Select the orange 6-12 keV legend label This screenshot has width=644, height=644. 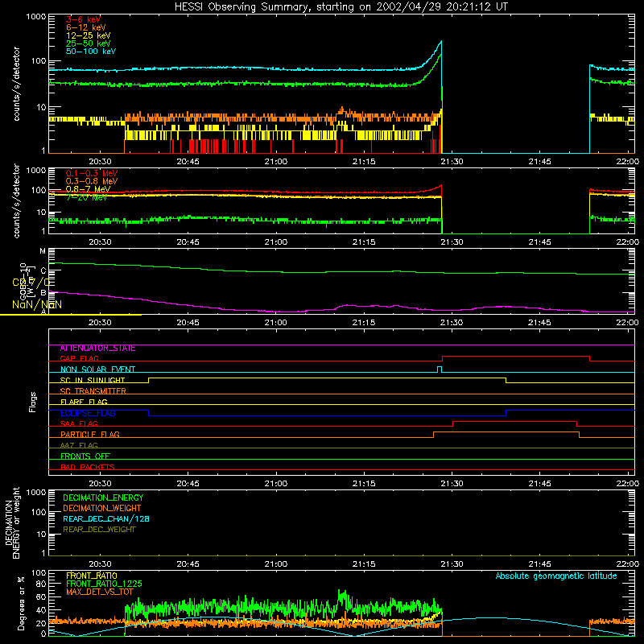click(86, 27)
